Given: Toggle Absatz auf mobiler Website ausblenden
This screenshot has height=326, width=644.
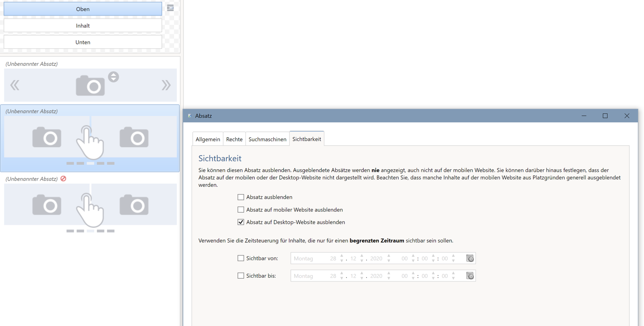Looking at the screenshot, I should 241,210.
